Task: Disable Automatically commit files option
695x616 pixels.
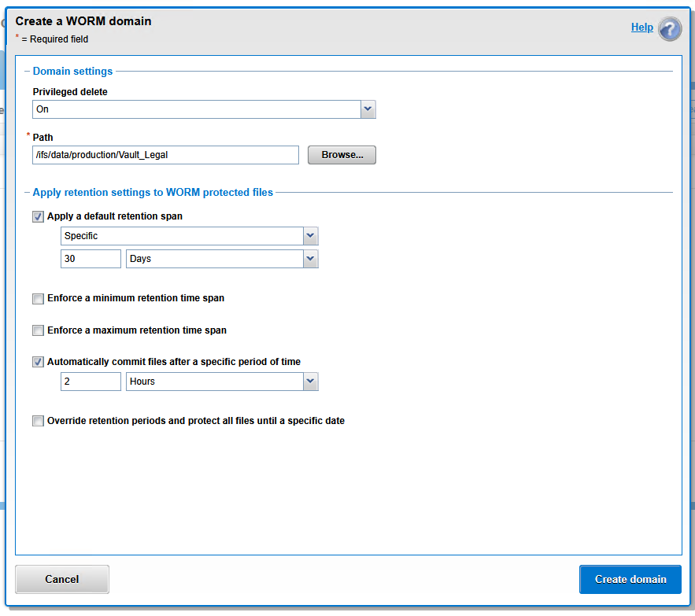Action: pyautogui.click(x=38, y=362)
